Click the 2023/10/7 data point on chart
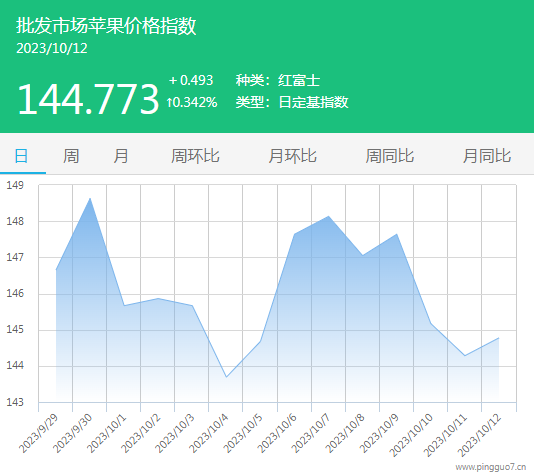The image size is (534, 476). tap(329, 216)
